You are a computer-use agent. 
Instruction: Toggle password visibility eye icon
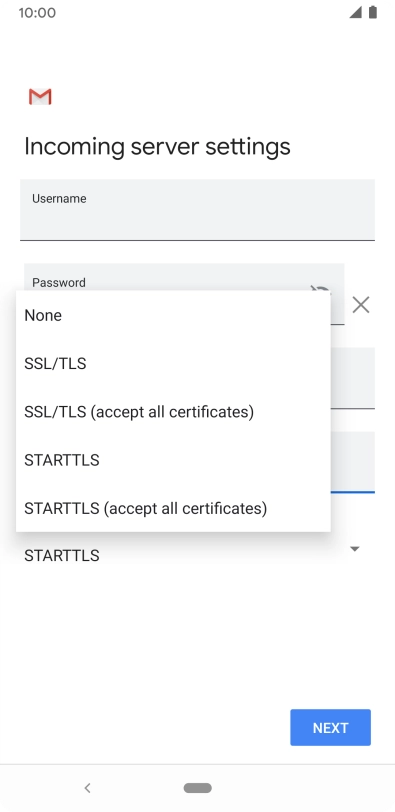(x=319, y=288)
